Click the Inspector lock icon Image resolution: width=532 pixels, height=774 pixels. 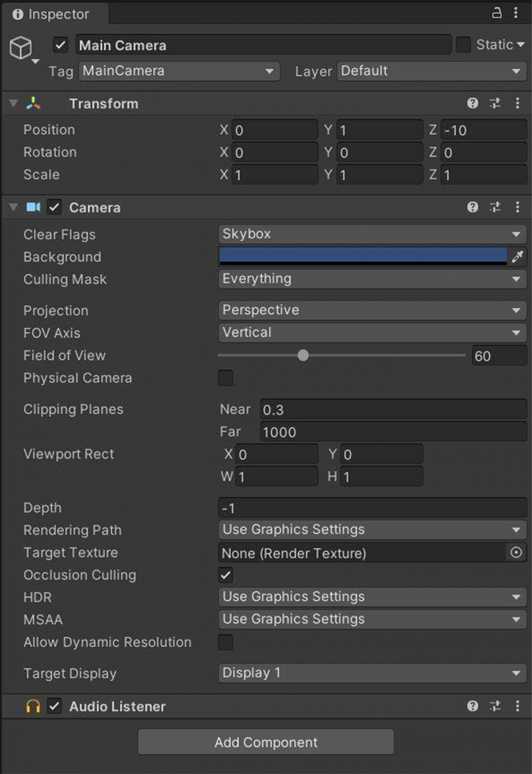[496, 13]
